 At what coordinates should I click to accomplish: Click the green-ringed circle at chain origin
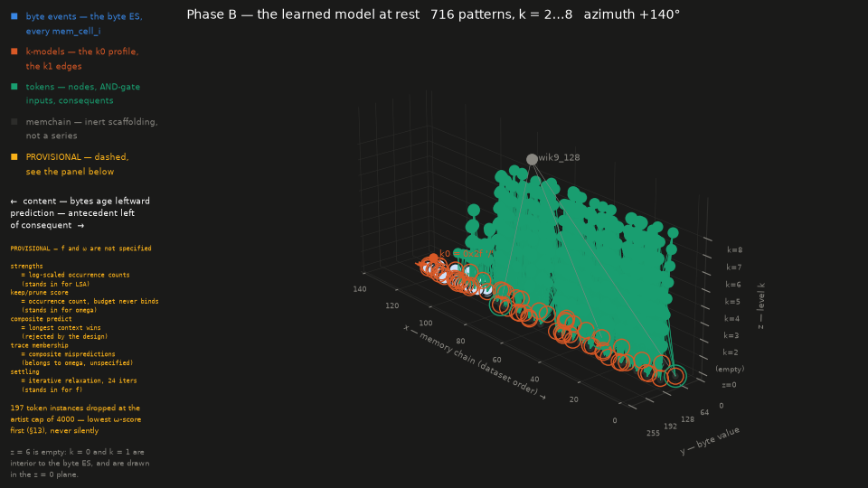[675, 376]
